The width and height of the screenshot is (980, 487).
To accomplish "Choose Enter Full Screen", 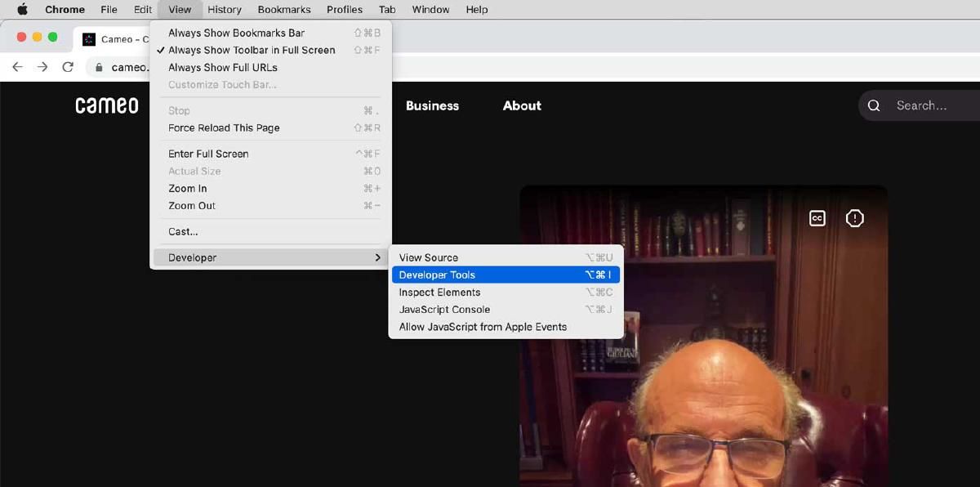I will [270, 154].
